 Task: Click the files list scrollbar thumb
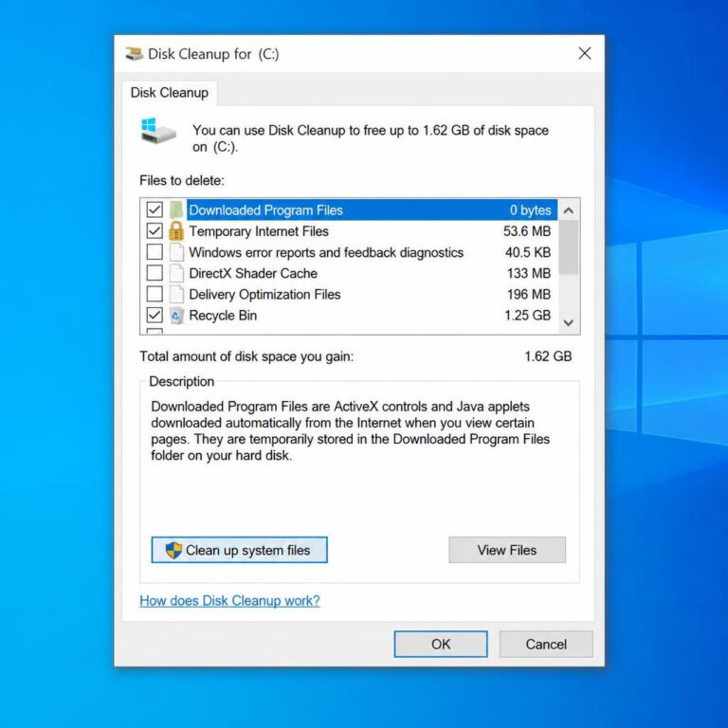click(569, 247)
